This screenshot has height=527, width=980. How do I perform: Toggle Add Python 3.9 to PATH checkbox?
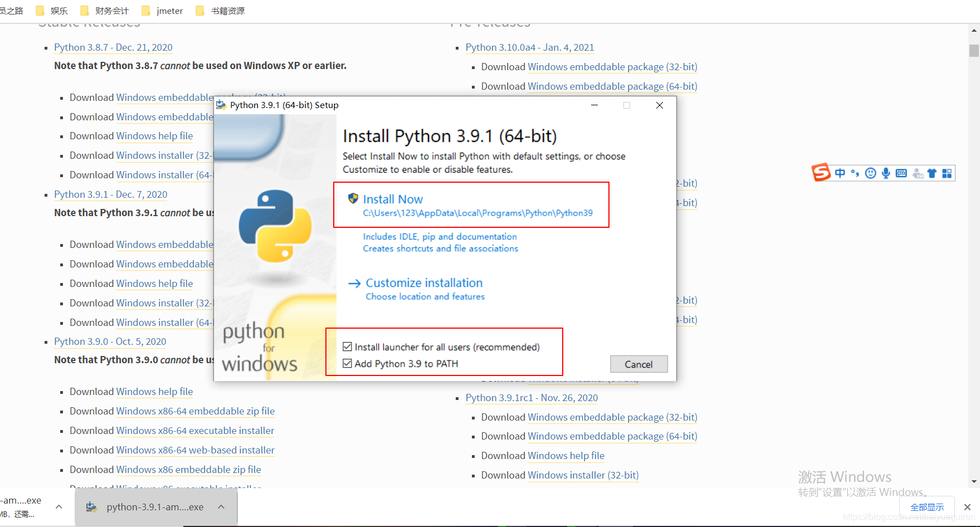pyautogui.click(x=347, y=363)
